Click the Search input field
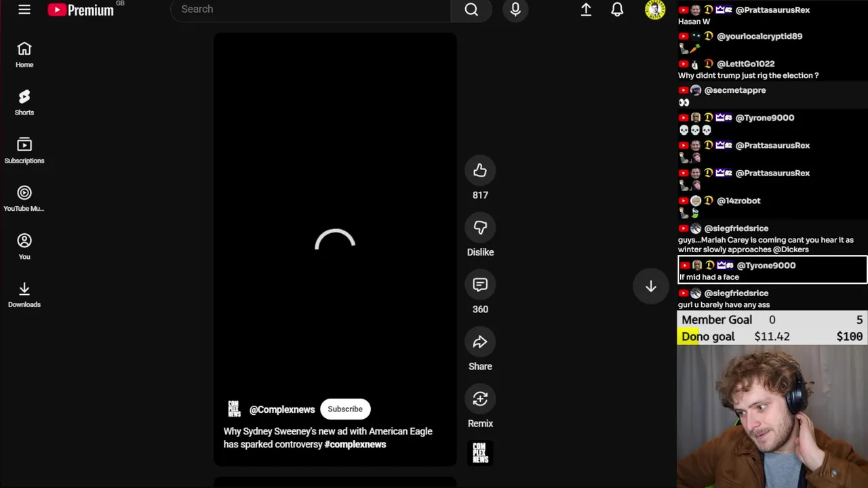Screen dimensions: 868x488 click(311, 9)
